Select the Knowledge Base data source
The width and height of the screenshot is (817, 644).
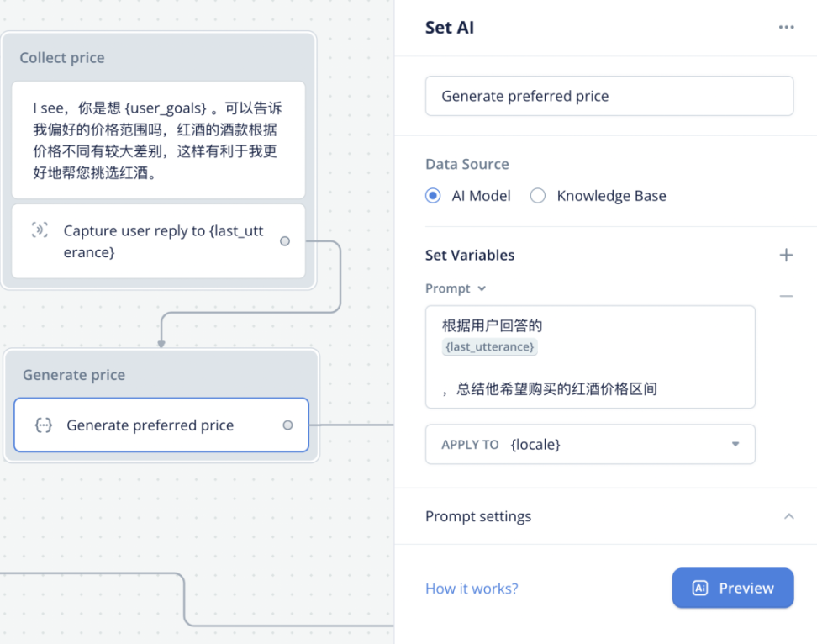(x=538, y=196)
